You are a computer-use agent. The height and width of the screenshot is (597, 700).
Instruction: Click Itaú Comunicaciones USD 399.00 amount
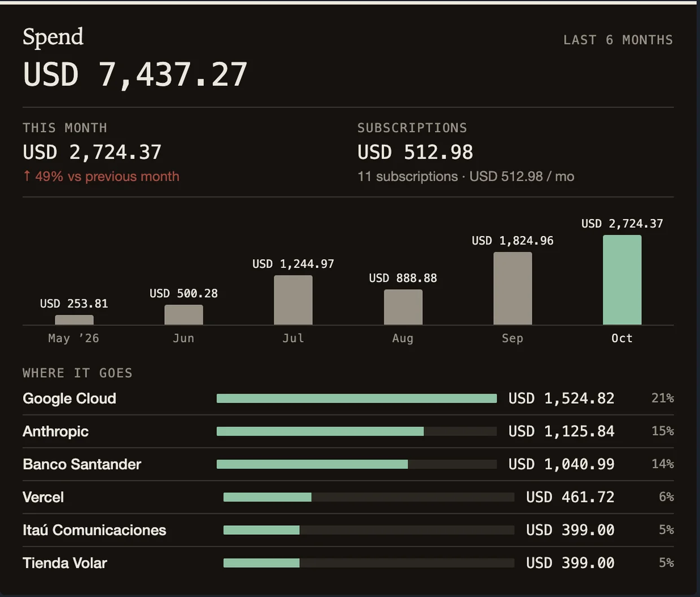click(x=570, y=530)
